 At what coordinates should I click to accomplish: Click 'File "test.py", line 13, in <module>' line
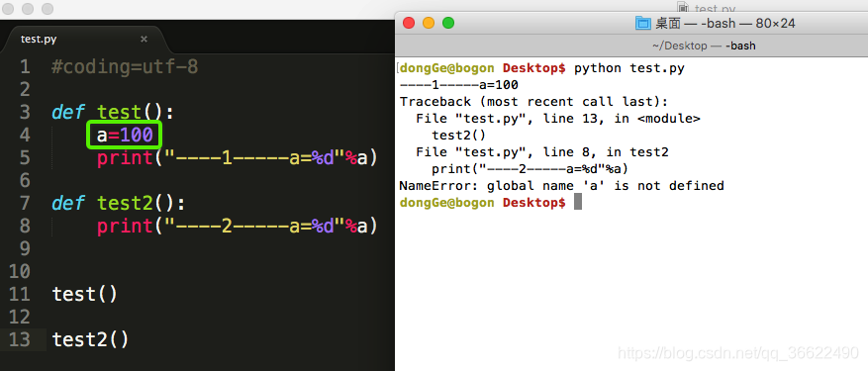[x=558, y=119]
